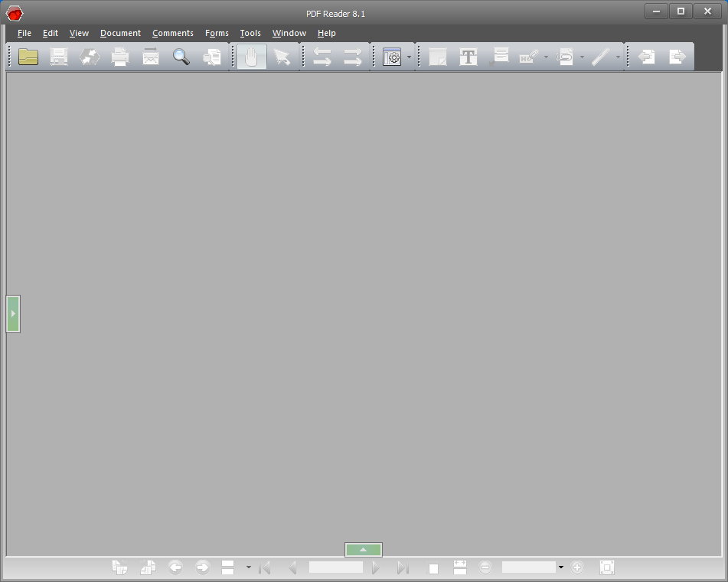728x582 pixels.
Task: Rotate the view right with toolbar icon
Action: click(x=351, y=56)
